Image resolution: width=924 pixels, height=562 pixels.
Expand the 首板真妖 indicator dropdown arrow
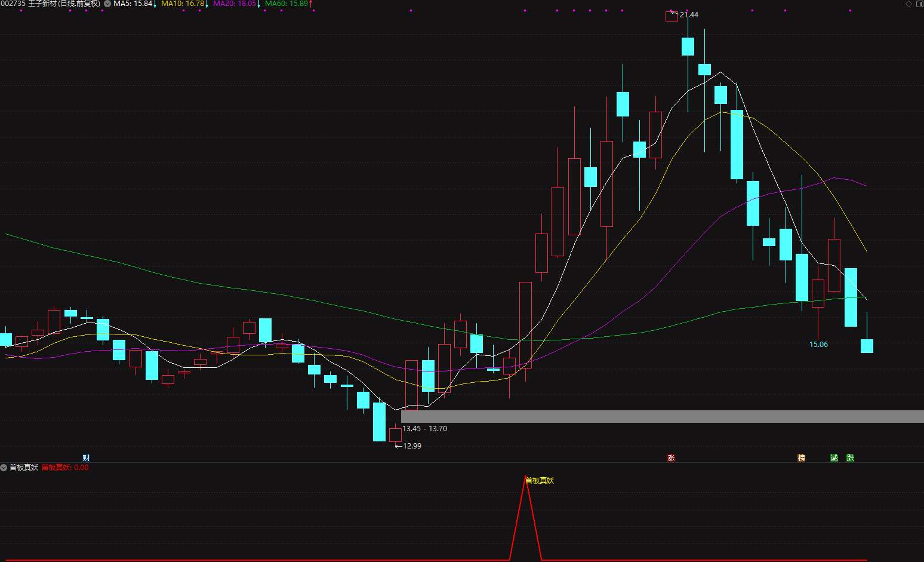click(x=4, y=467)
